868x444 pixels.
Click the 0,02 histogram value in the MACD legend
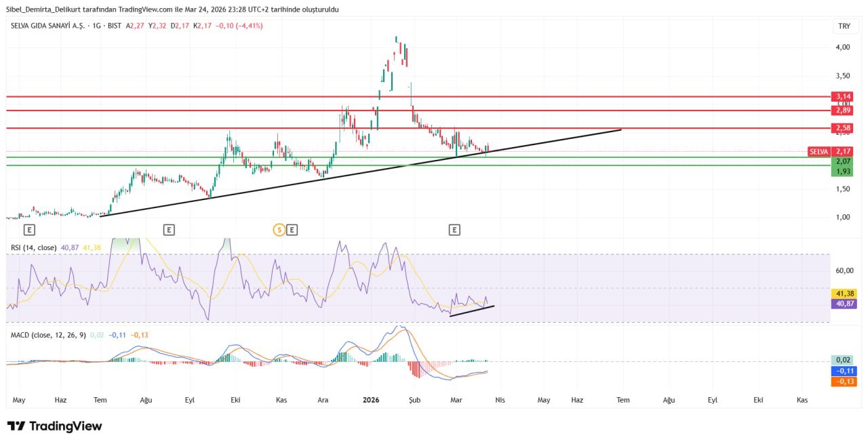[97, 335]
